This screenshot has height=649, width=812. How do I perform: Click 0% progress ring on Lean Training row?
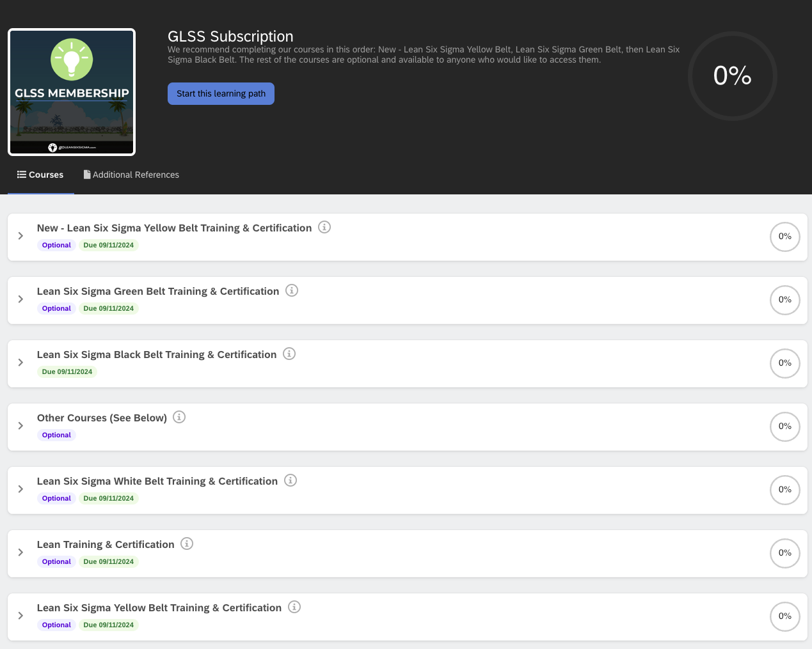(x=785, y=553)
